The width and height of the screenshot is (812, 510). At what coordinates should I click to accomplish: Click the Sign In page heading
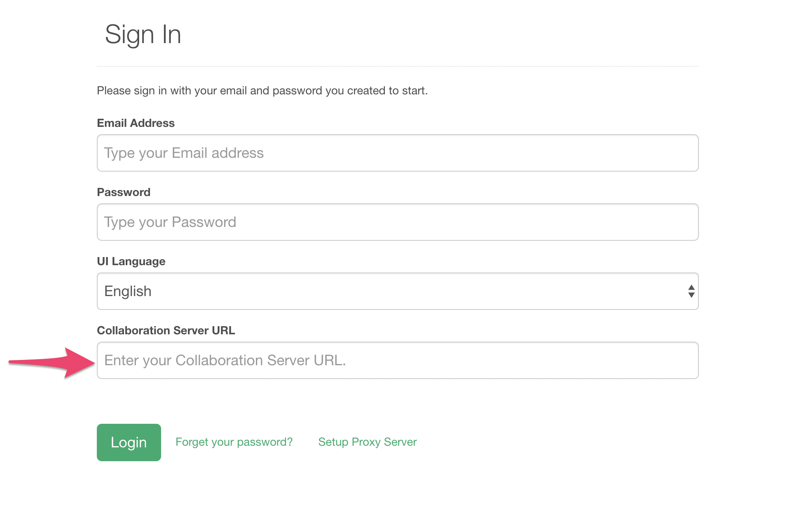143,35
